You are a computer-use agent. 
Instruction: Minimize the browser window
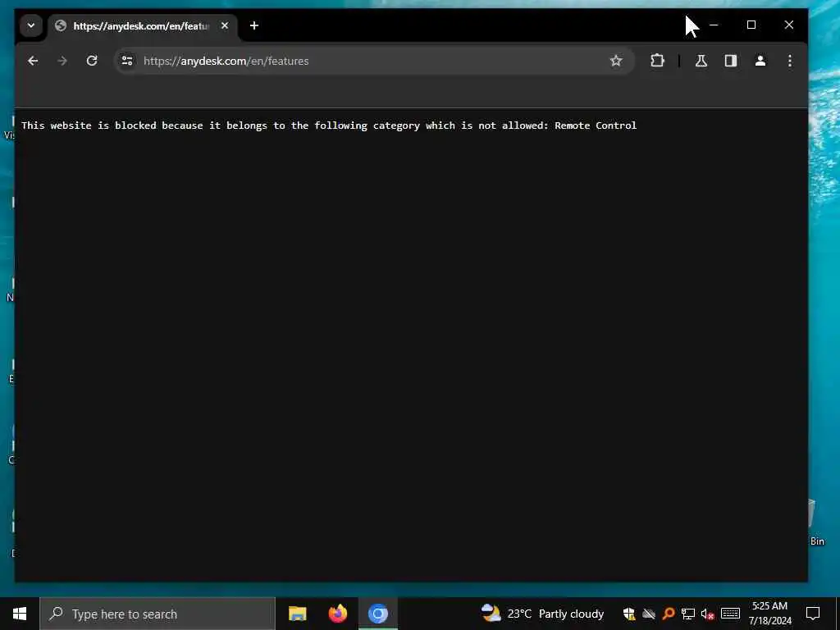click(714, 25)
